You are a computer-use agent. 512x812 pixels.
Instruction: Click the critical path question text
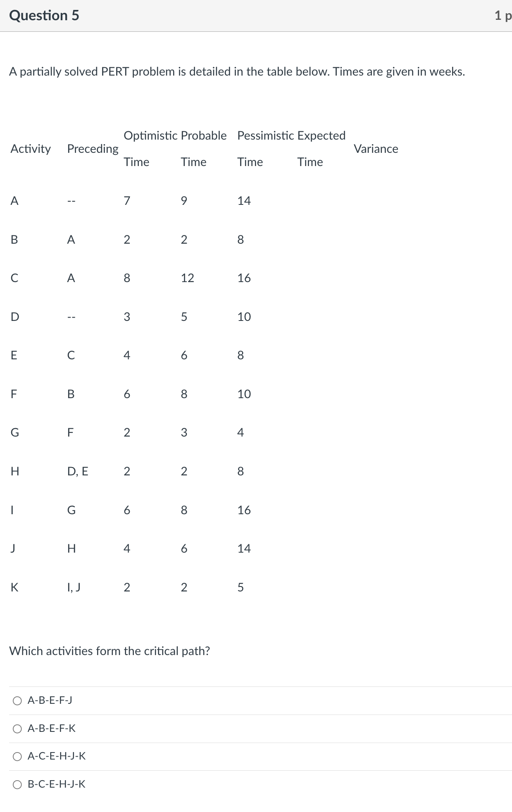tap(110, 651)
